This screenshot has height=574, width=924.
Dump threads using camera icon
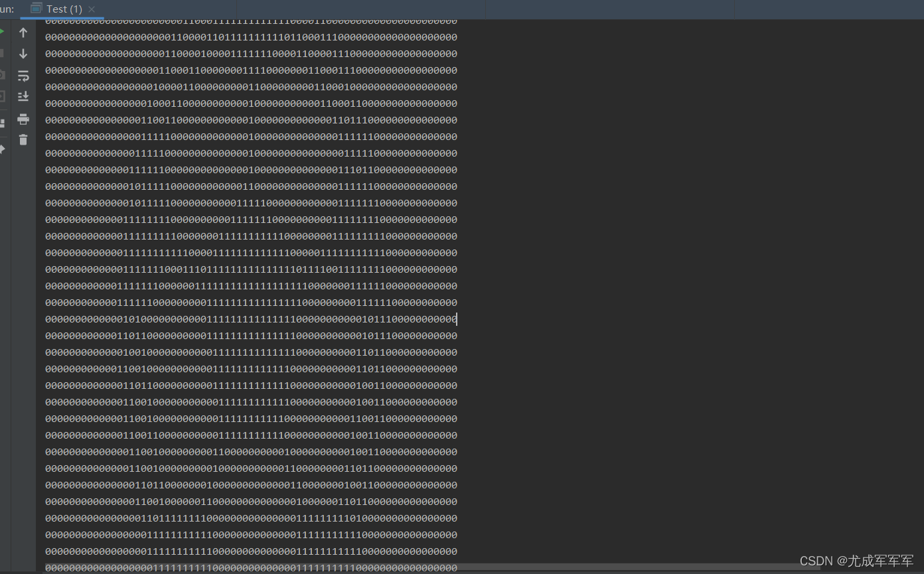pos(2,74)
